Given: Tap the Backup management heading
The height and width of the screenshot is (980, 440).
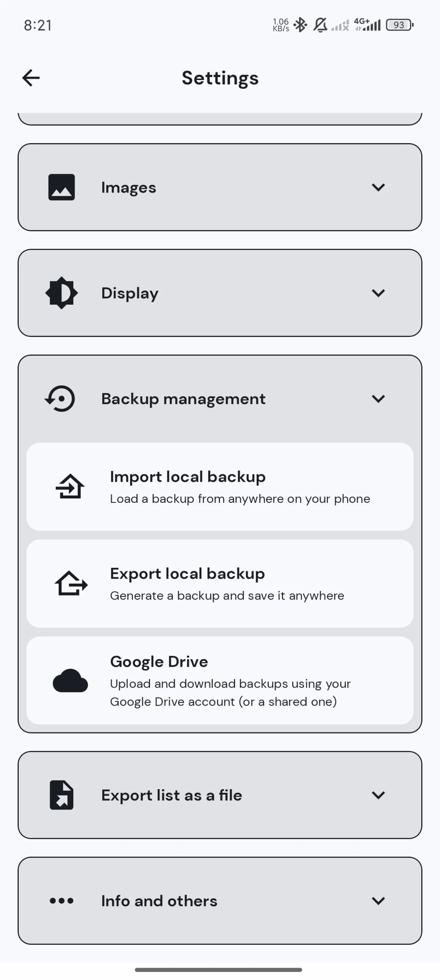Looking at the screenshot, I should point(183,399).
